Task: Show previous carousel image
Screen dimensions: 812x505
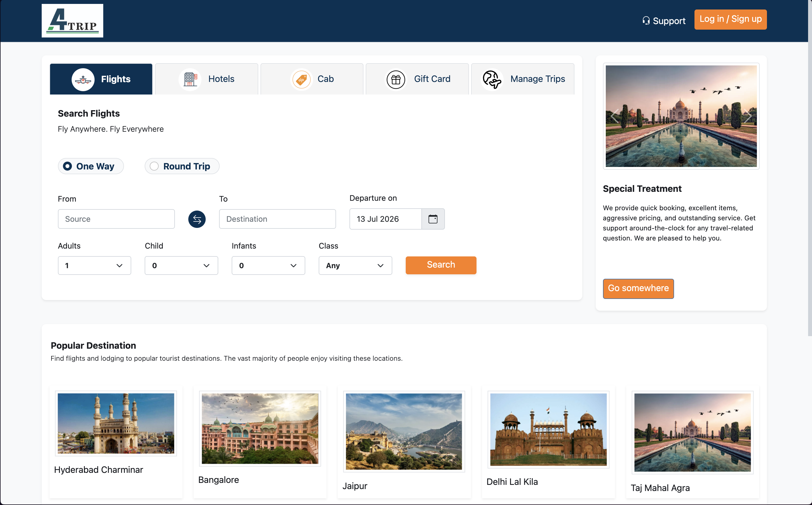Action: [x=614, y=116]
